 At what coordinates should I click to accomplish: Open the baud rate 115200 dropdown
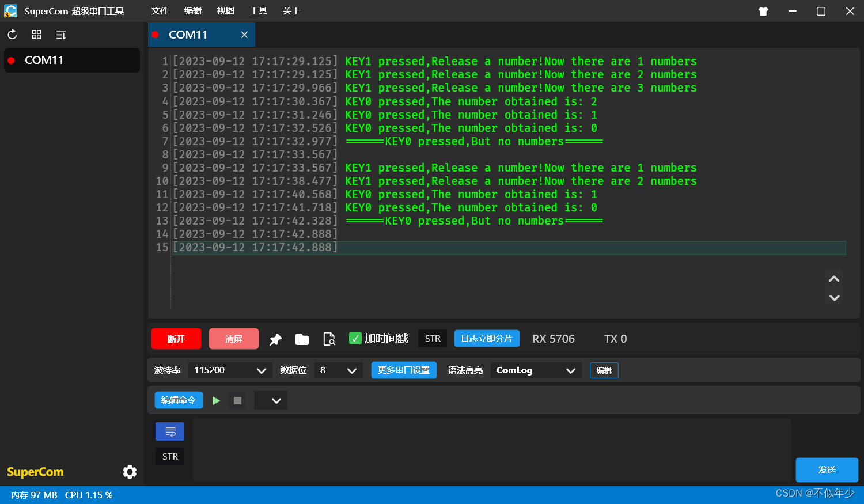[x=230, y=370]
